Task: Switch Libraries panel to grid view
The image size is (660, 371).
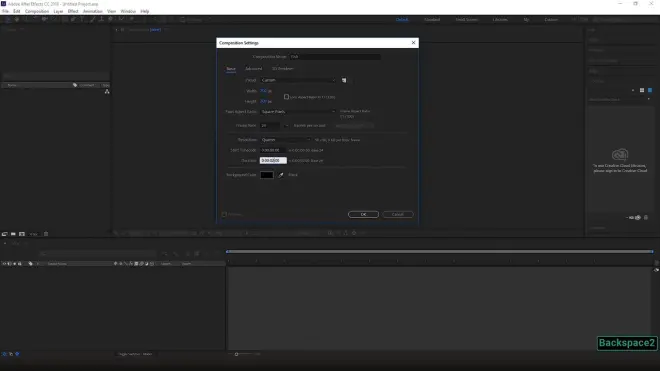Action: tap(642, 90)
